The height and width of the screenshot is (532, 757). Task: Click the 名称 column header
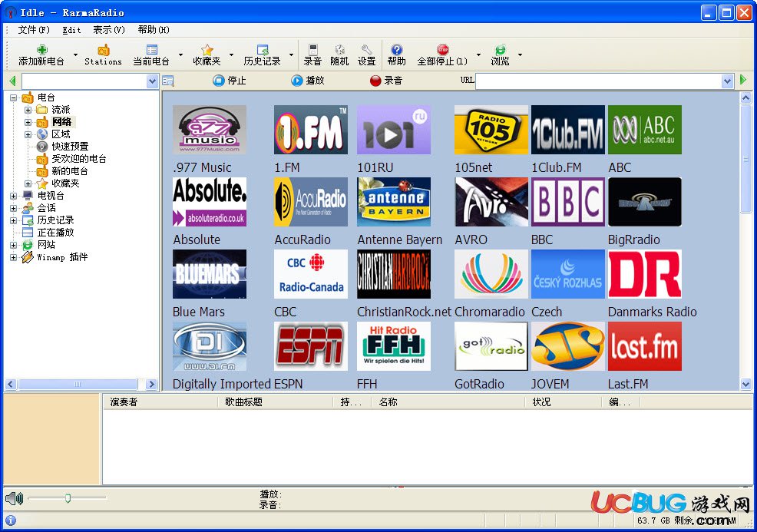point(448,402)
